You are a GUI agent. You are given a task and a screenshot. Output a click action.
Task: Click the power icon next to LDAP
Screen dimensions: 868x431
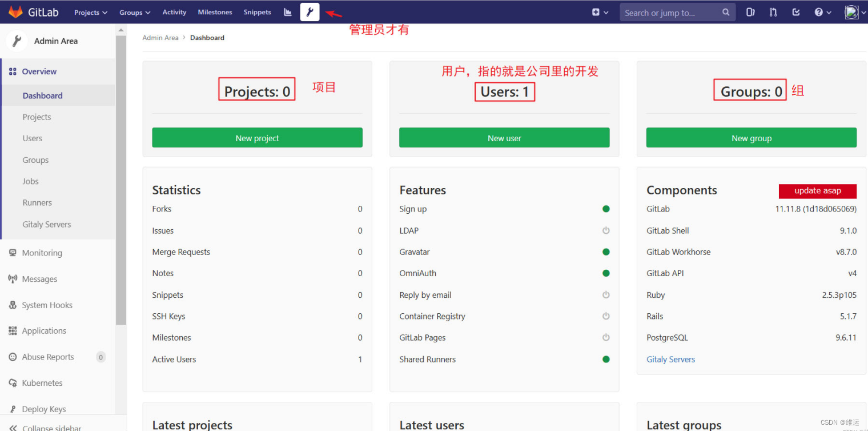tap(606, 230)
